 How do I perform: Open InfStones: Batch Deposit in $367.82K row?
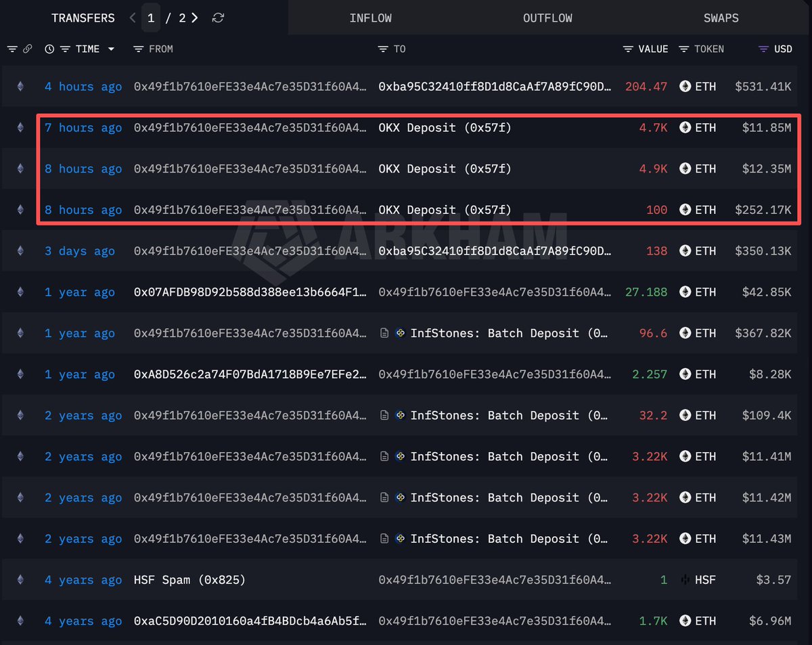[509, 334]
